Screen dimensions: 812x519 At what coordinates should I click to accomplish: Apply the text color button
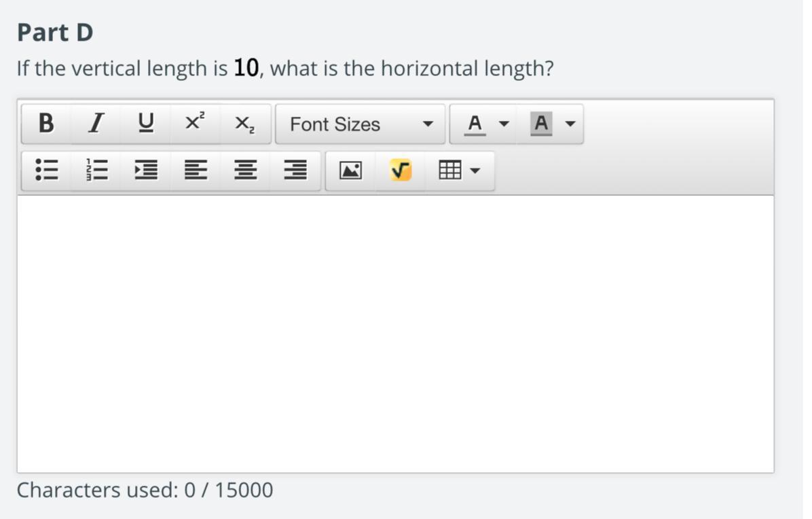pyautogui.click(x=475, y=124)
